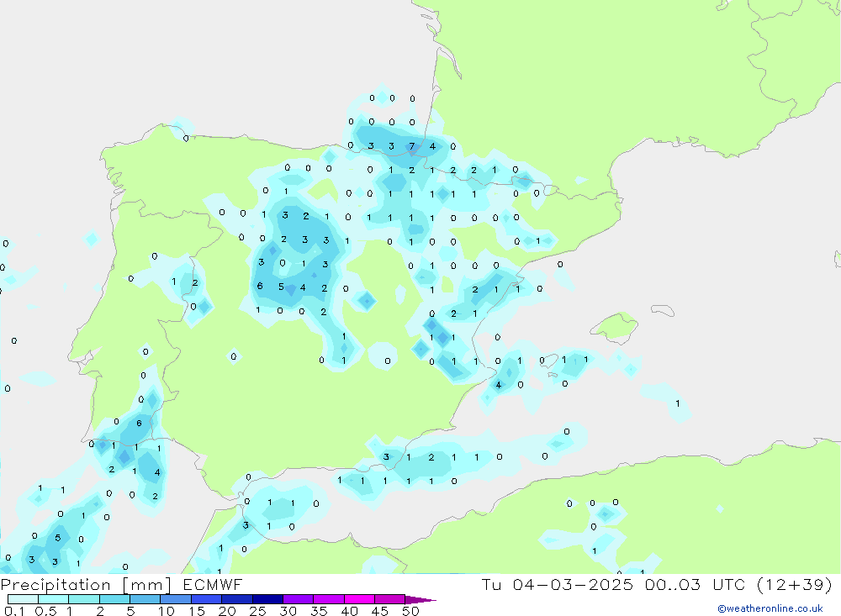Click the legend label '0.1'
This screenshot has height=616, width=841.
14,611
